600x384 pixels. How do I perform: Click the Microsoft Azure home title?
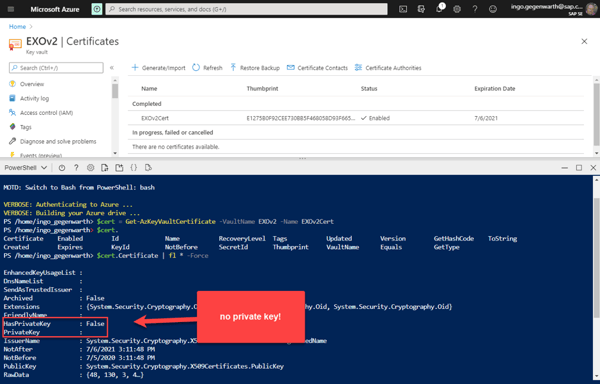coord(55,9)
